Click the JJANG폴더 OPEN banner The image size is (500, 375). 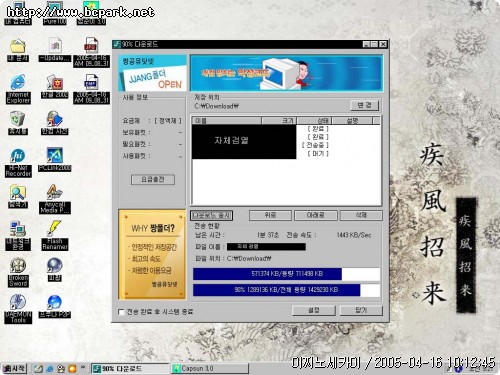[x=152, y=73]
